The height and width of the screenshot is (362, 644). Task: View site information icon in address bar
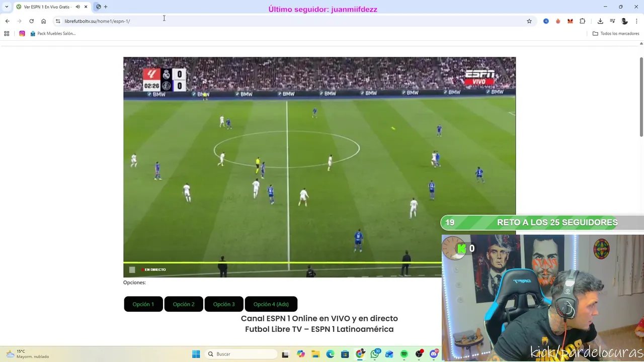tap(58, 21)
